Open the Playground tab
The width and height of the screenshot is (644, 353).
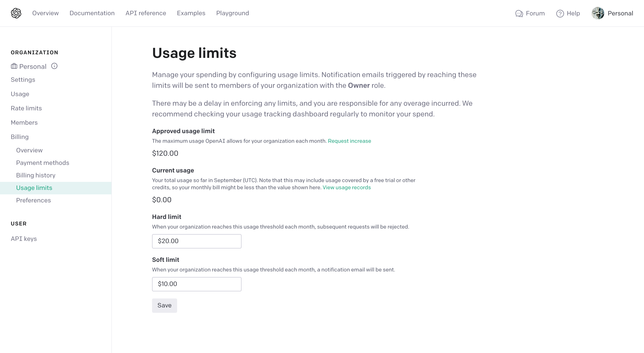[x=232, y=13]
